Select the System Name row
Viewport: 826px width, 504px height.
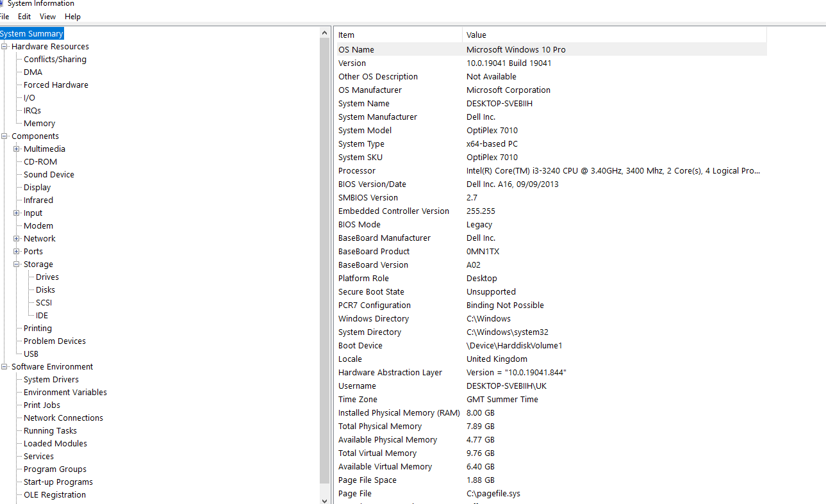tap(550, 103)
